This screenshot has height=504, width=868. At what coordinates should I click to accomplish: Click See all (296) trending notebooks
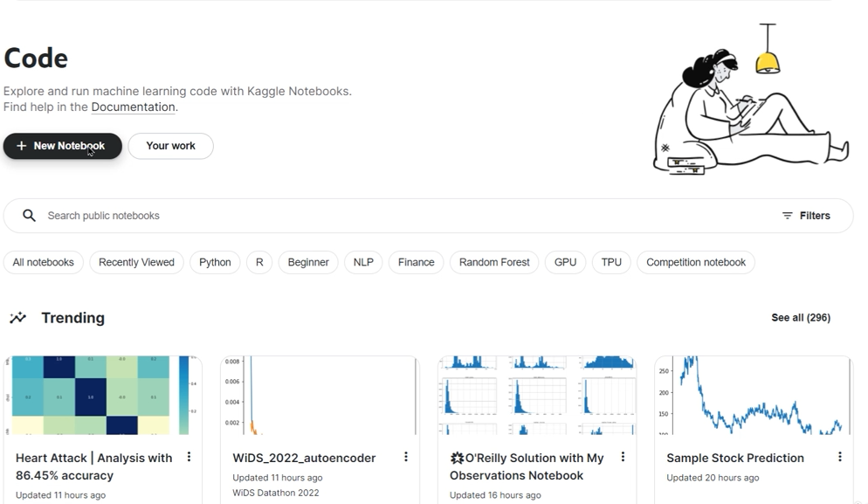pos(800,318)
